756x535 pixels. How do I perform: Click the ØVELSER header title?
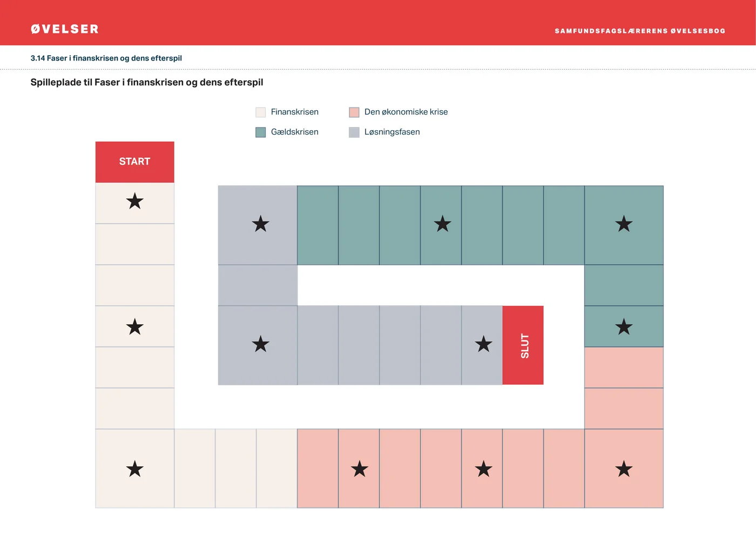click(65, 29)
